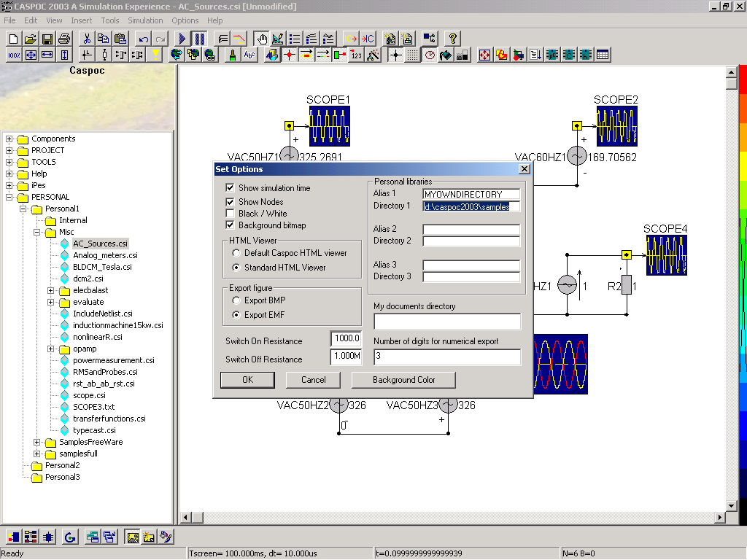The width and height of the screenshot is (747, 560).
Task: Click the New file icon
Action: coord(14,39)
